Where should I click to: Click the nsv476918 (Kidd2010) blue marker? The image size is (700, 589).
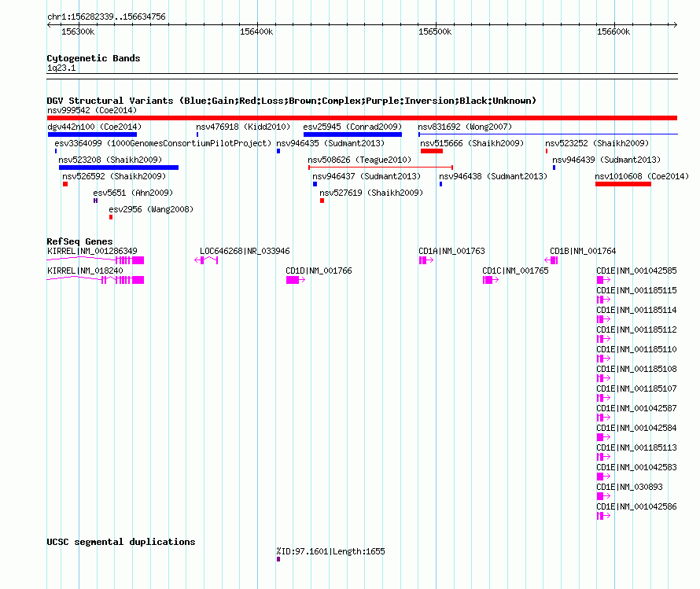(x=197, y=134)
